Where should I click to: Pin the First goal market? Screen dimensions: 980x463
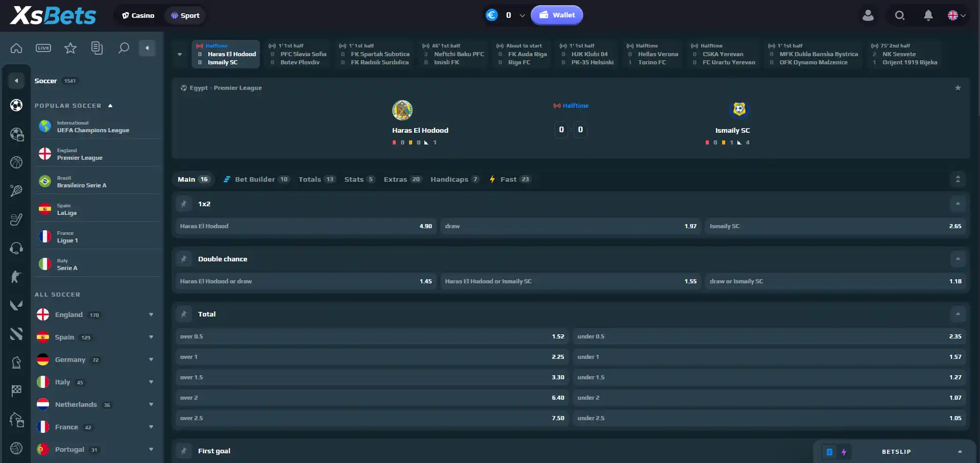point(184,451)
